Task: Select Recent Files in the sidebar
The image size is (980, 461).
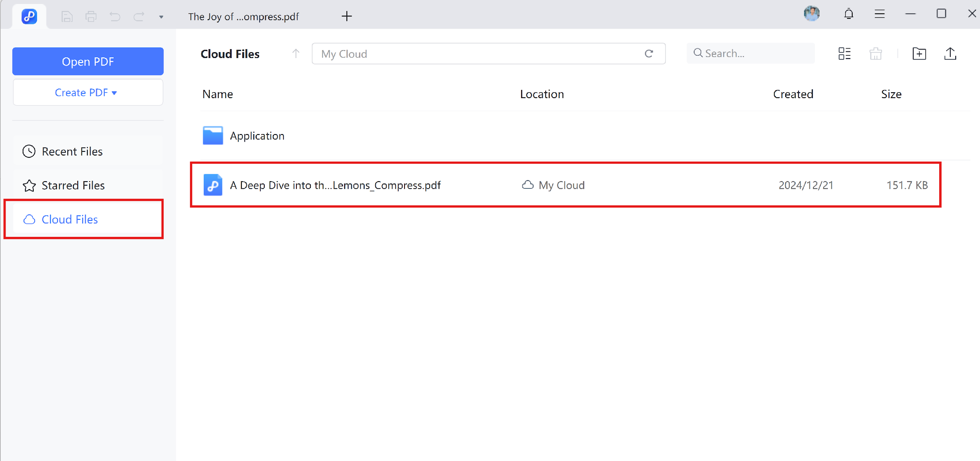Action: (72, 151)
